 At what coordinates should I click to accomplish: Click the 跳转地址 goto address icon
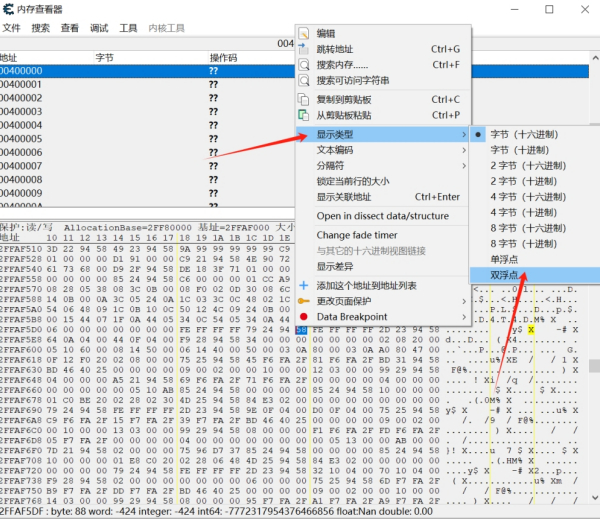(303, 49)
